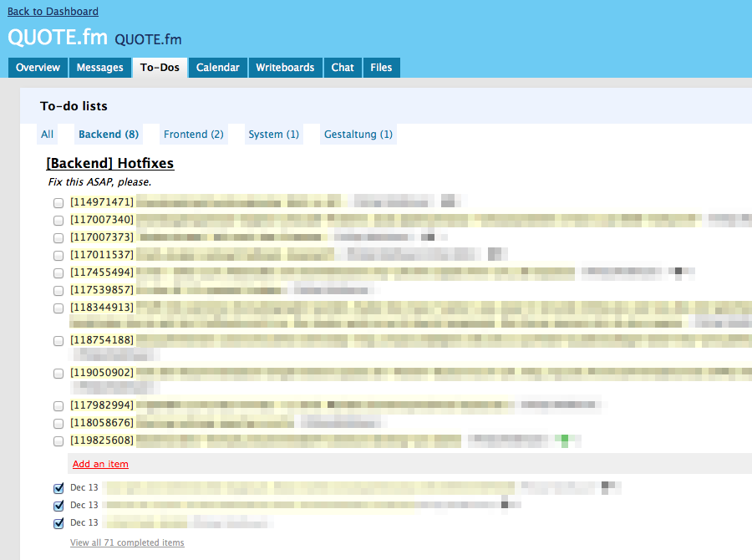This screenshot has height=560, width=752.
Task: Switch to the Messages tab
Action: (x=99, y=68)
